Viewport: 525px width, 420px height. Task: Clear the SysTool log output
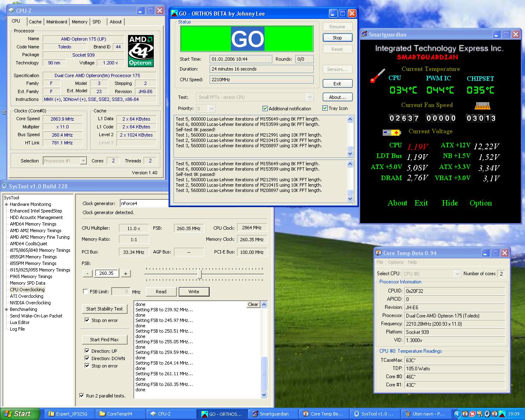[x=253, y=304]
